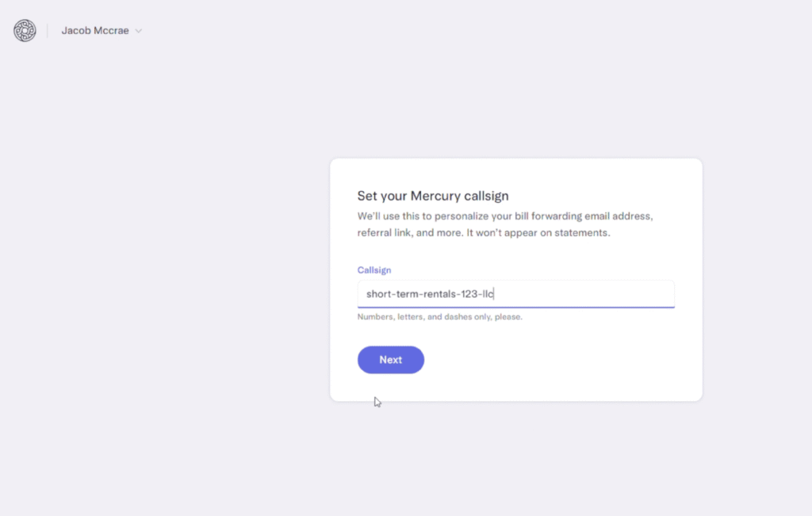Click the word "short" in the callsign
Image resolution: width=812 pixels, height=516 pixels.
point(379,294)
